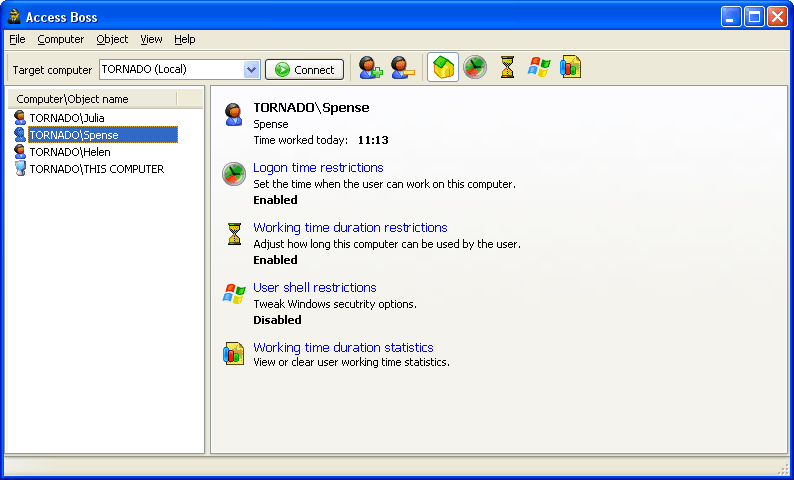Open the View menu
The width and height of the screenshot is (794, 480).
(151, 39)
